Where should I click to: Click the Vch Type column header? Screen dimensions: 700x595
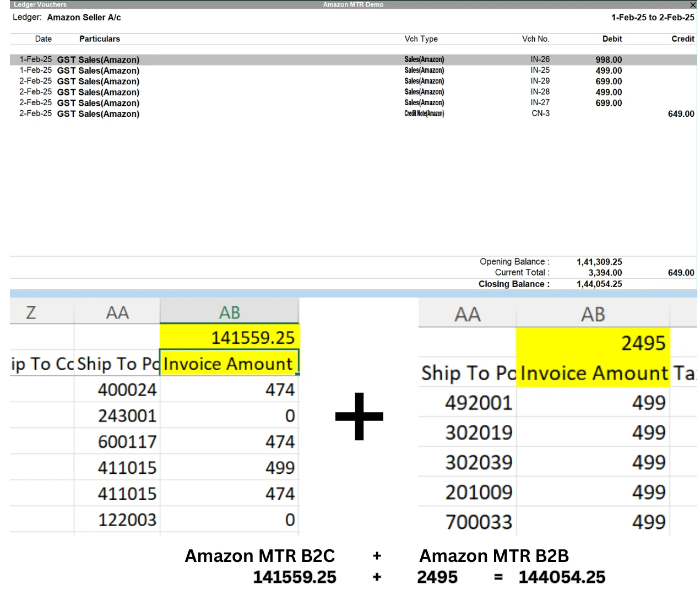(421, 39)
